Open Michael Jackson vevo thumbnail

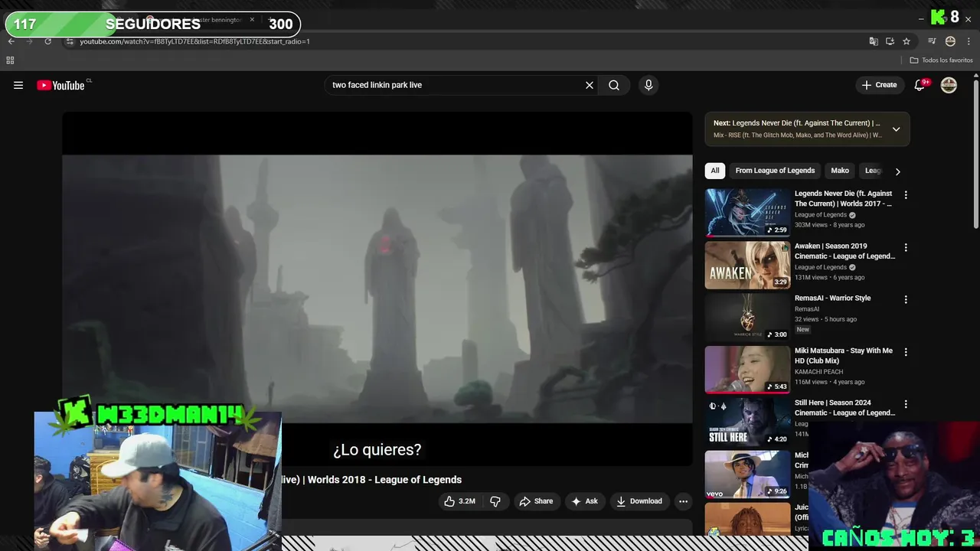click(747, 474)
